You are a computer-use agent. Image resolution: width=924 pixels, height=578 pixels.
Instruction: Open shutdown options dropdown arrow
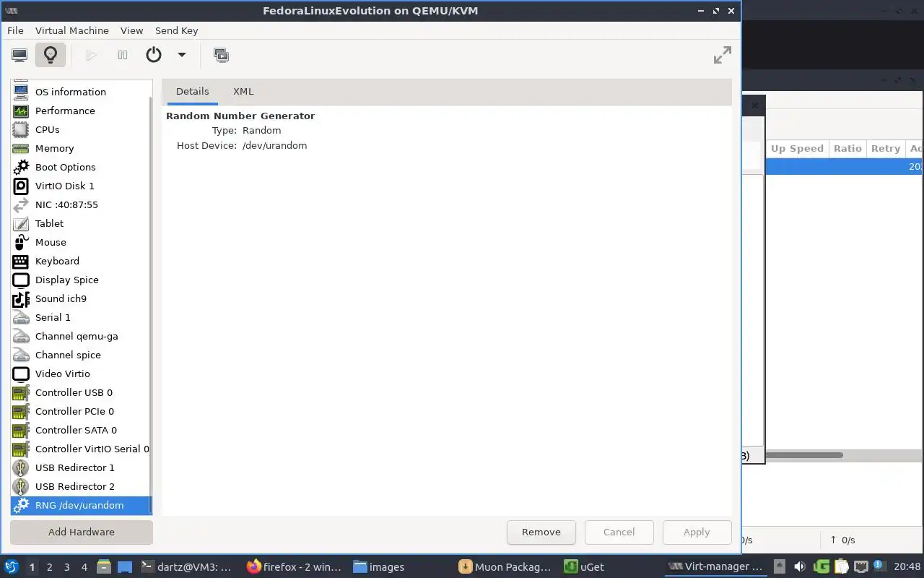coord(182,55)
